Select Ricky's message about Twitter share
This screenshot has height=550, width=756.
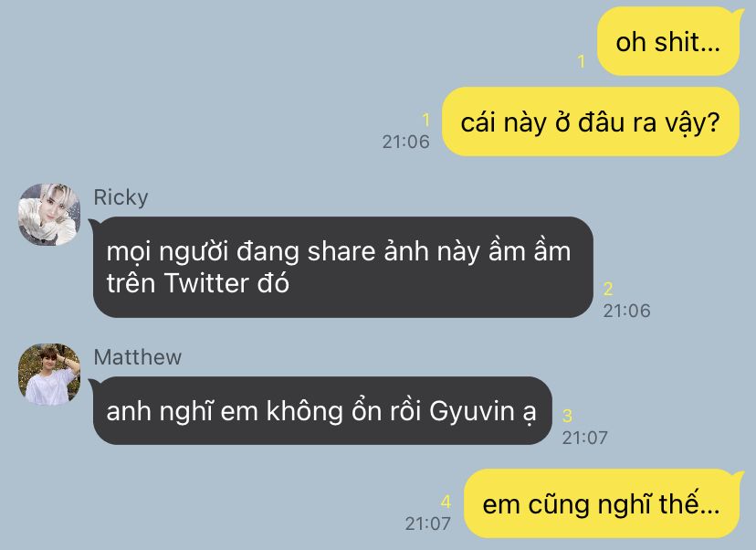coord(342,267)
